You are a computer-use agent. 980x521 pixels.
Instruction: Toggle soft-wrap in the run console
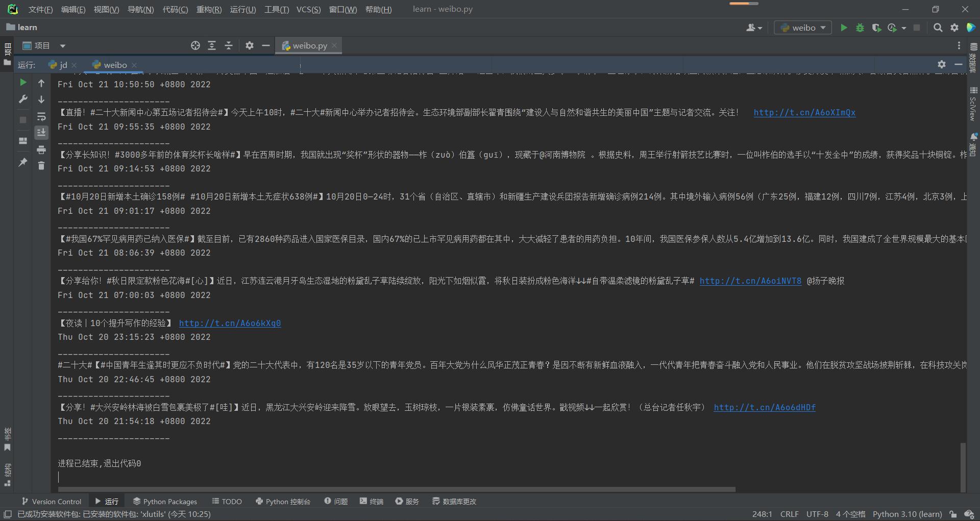click(x=41, y=117)
